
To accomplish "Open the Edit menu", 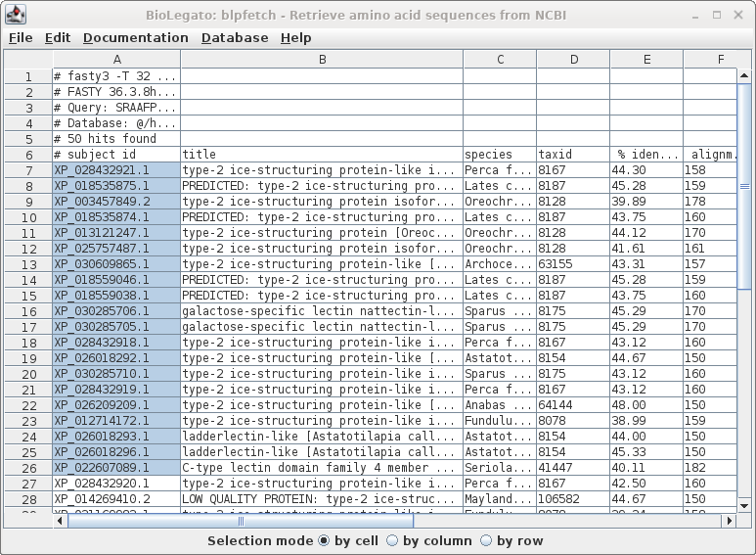I will pos(58,37).
